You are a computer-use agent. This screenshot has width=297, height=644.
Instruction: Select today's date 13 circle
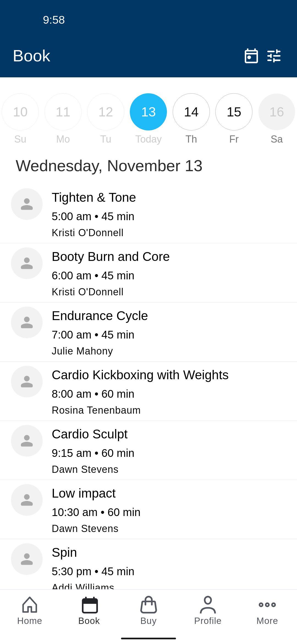pyautogui.click(x=148, y=112)
